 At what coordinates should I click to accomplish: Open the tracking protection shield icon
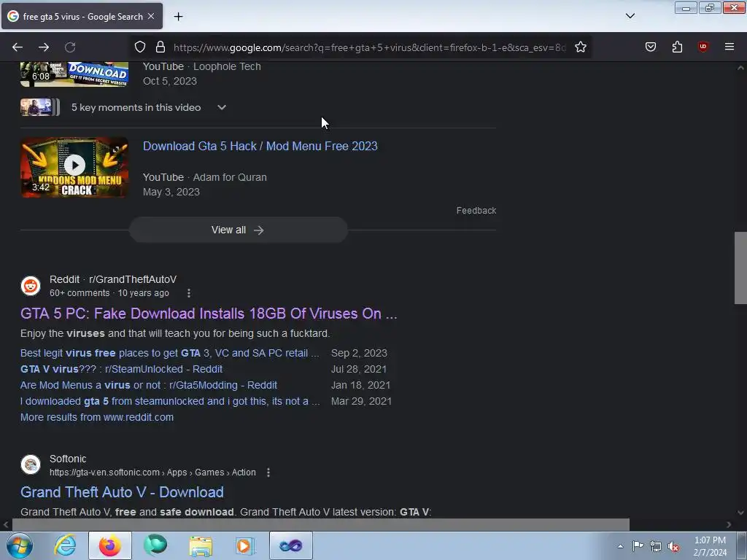pos(139,47)
